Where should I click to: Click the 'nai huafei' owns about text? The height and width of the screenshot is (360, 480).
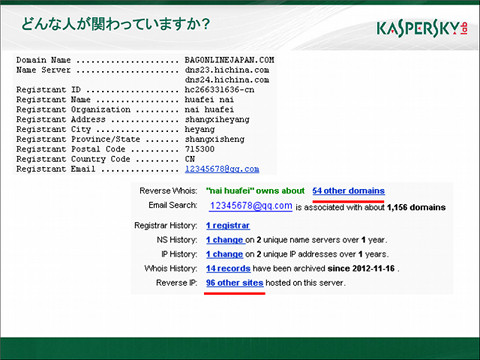point(255,191)
